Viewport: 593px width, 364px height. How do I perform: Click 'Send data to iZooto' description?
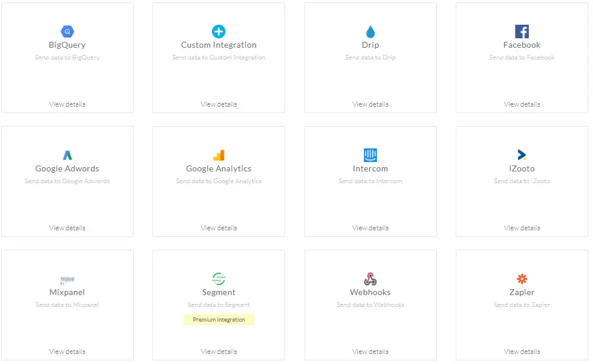522,181
